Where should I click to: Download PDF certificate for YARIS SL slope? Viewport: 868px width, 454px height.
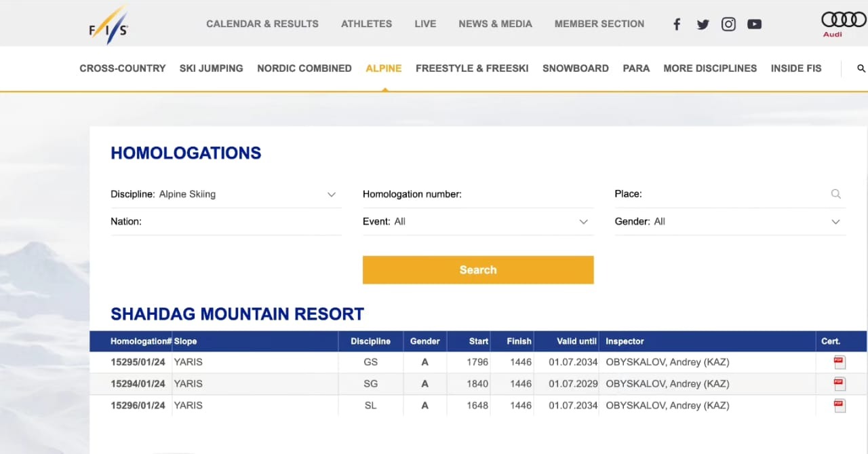[x=839, y=406]
